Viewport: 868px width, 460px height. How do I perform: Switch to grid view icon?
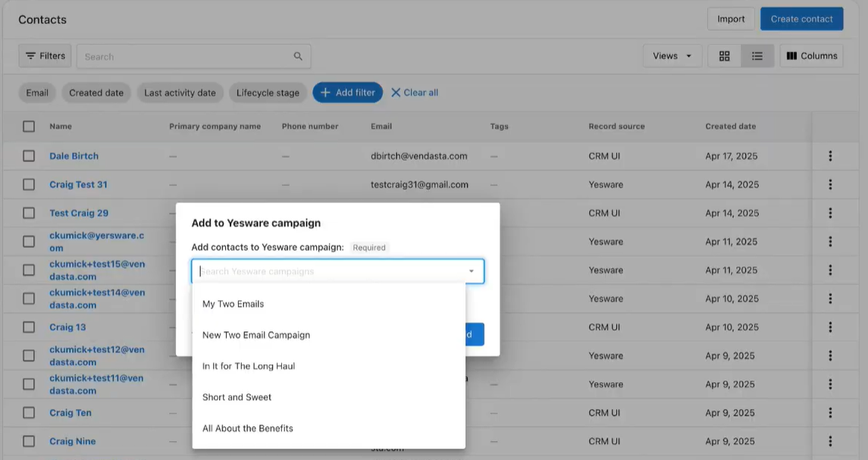coord(724,56)
